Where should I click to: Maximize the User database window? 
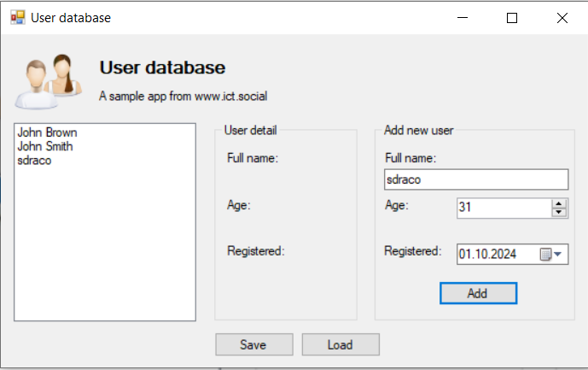coord(512,17)
